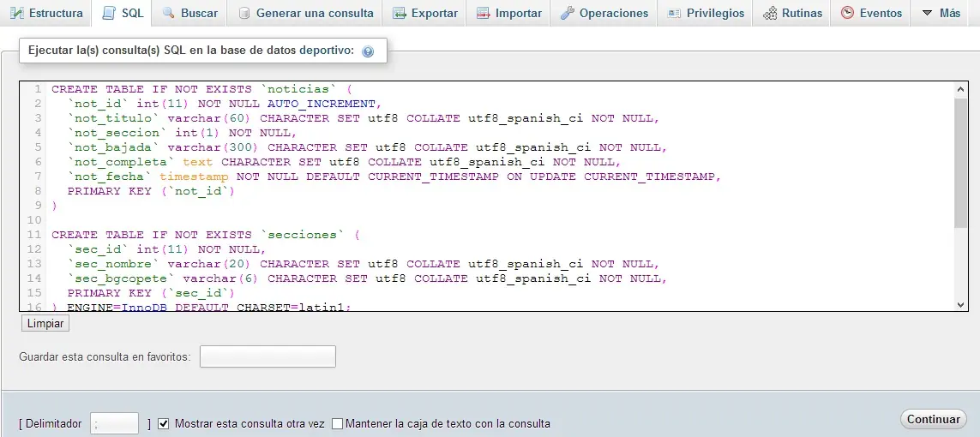Click the `not_completa` column name
The image size is (980, 437).
click(121, 162)
